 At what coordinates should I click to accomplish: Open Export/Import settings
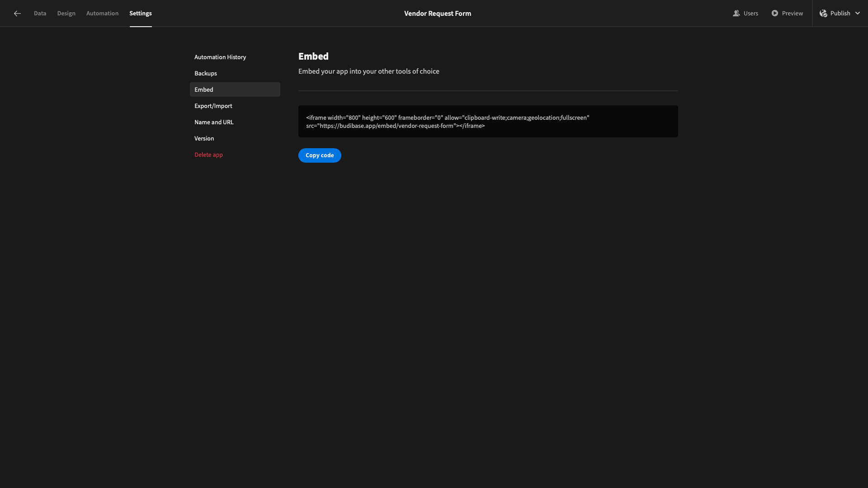point(235,106)
